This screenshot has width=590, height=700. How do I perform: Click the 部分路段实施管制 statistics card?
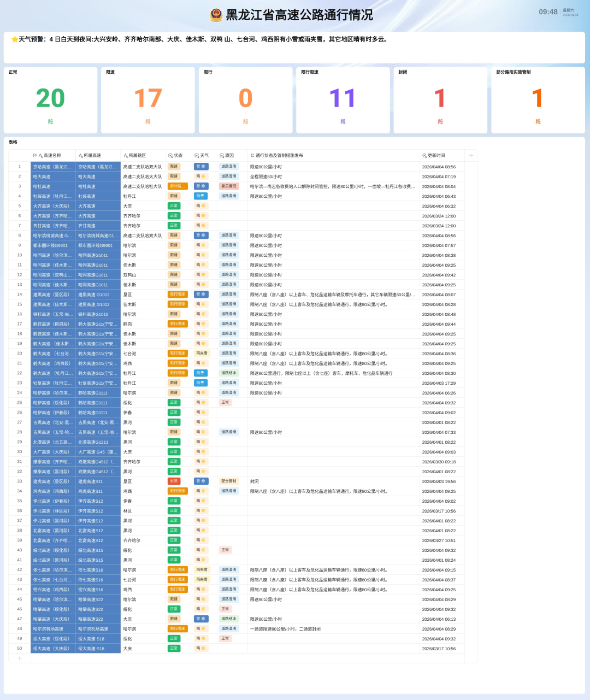pos(538,100)
